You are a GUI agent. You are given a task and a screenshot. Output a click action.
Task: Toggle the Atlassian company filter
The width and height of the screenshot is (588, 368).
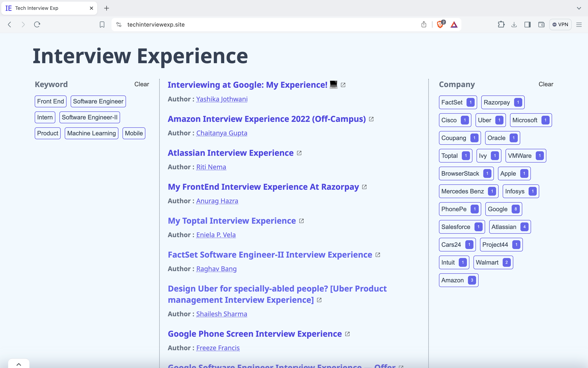(x=510, y=227)
